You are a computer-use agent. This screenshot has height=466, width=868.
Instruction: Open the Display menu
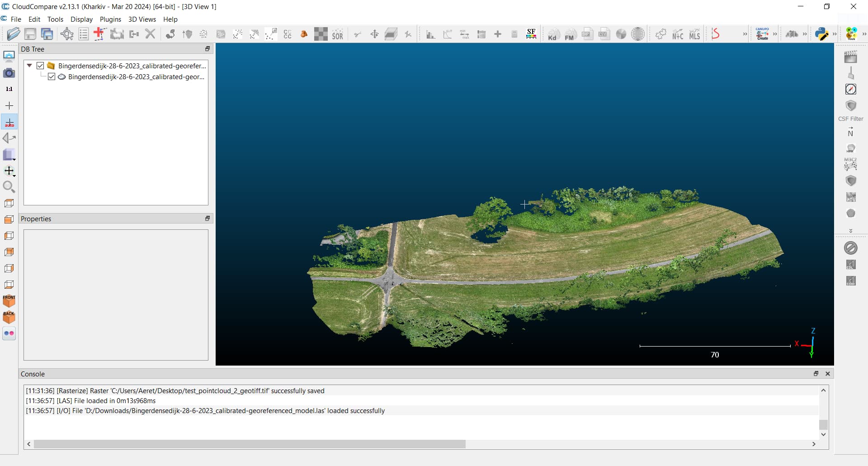[x=81, y=19]
